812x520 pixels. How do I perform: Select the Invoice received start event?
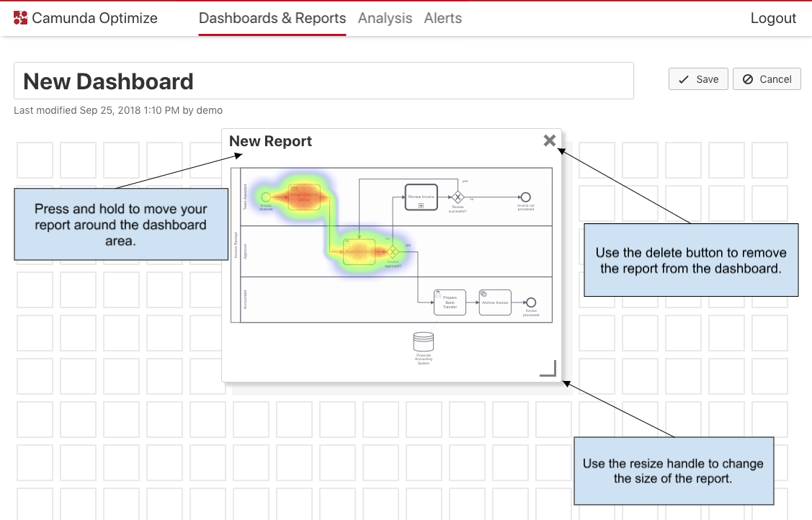[x=266, y=197]
